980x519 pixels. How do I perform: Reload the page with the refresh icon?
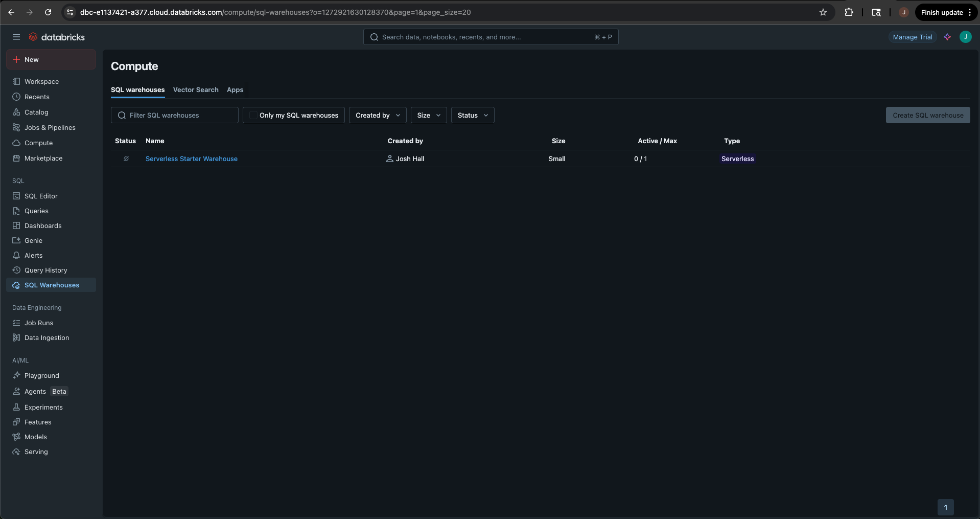pyautogui.click(x=48, y=12)
